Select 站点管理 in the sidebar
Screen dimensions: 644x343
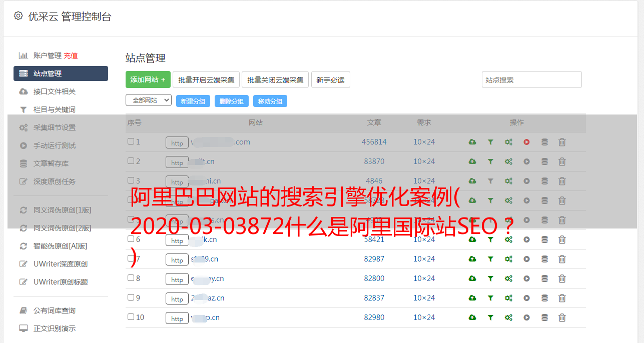(x=61, y=73)
